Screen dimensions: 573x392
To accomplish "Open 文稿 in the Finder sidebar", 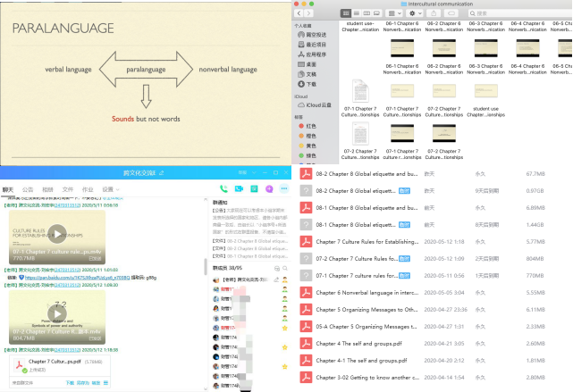I will tap(307, 74).
